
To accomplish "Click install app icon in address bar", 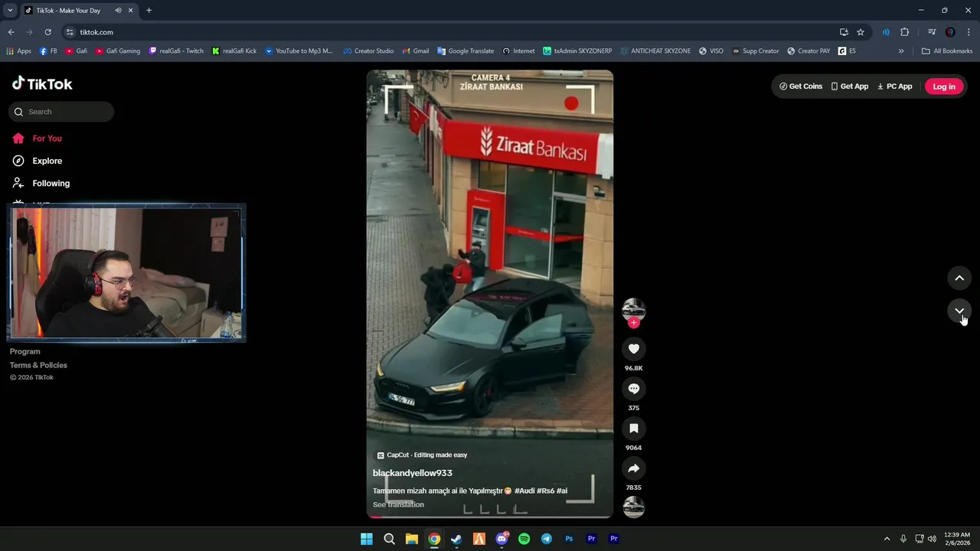I will 844,32.
